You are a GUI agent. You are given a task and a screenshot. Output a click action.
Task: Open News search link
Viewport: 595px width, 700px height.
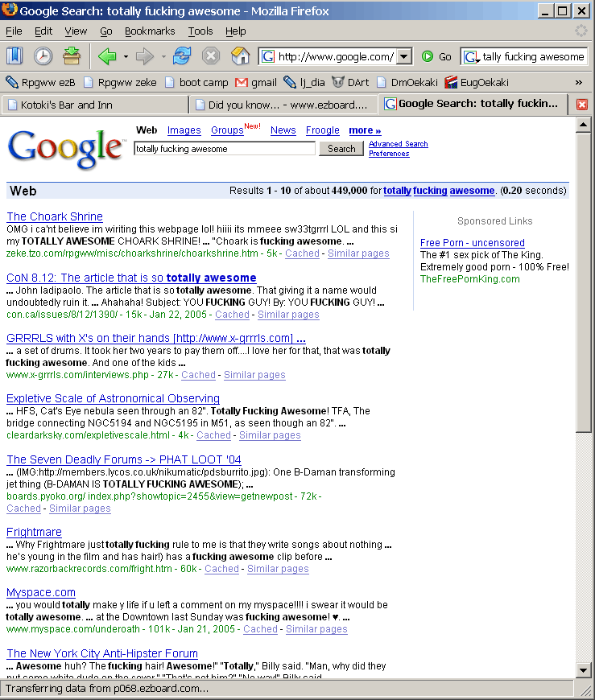(283, 130)
